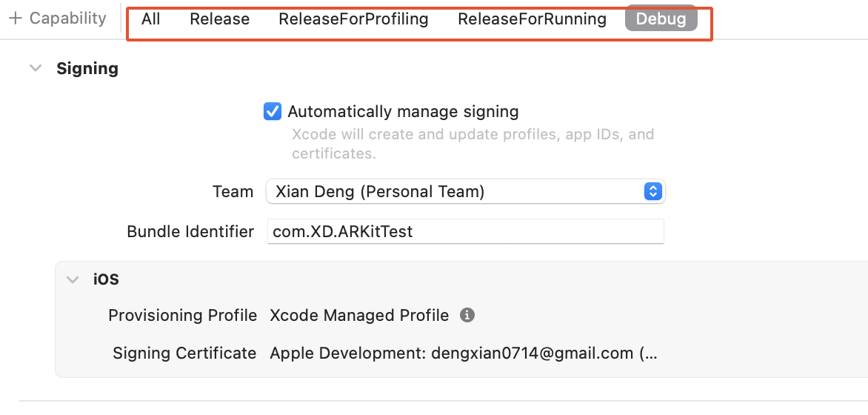Click the Provisioning Profile label
The height and width of the screenshot is (415, 868).
[x=183, y=315]
